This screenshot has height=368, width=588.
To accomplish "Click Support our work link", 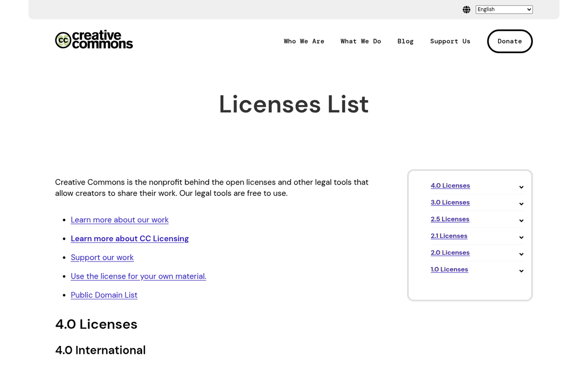I will tap(102, 257).
